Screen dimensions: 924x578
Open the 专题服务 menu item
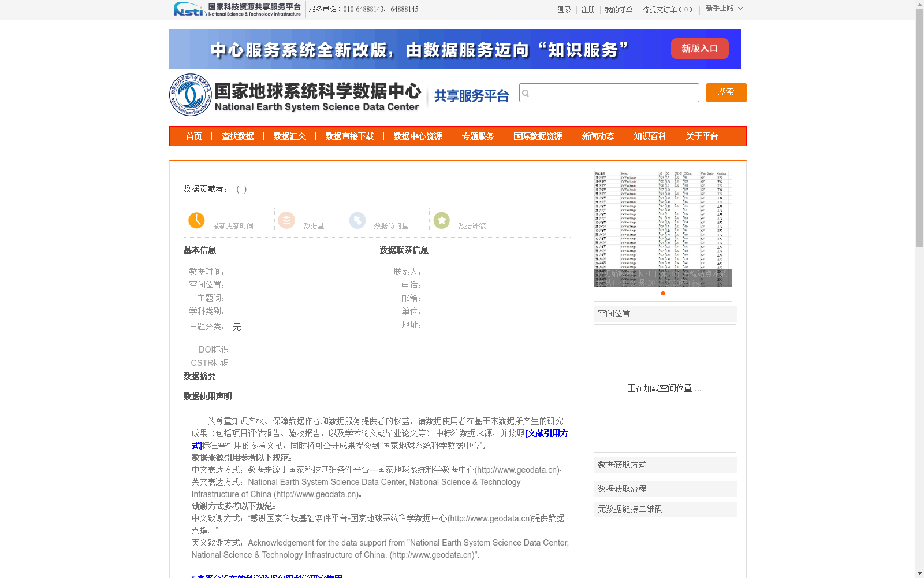point(478,136)
